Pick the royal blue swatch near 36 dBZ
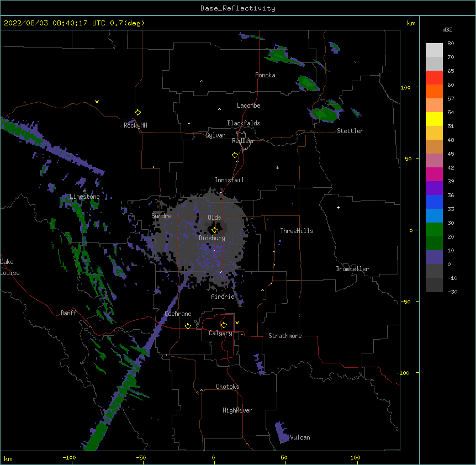Image resolution: width=476 pixels, height=465 pixels. point(434,202)
